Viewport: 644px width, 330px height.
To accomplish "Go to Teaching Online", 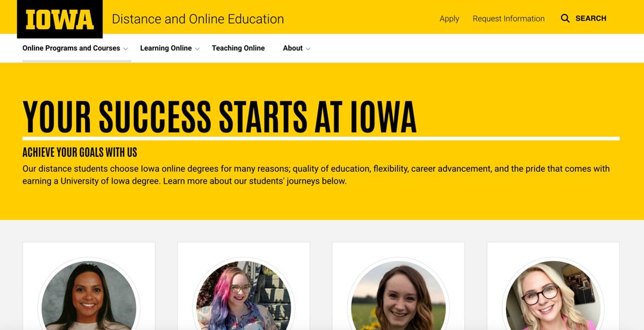I will click(x=238, y=48).
